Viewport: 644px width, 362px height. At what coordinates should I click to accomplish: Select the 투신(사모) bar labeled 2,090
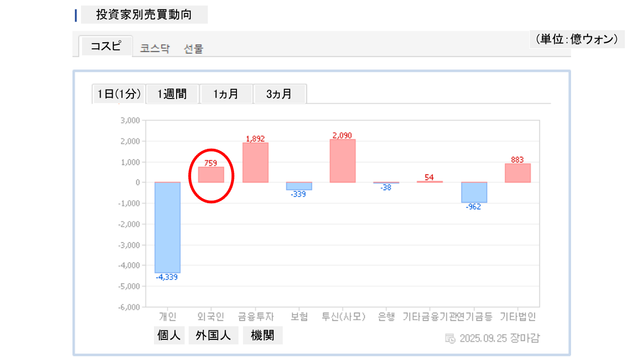point(343,160)
